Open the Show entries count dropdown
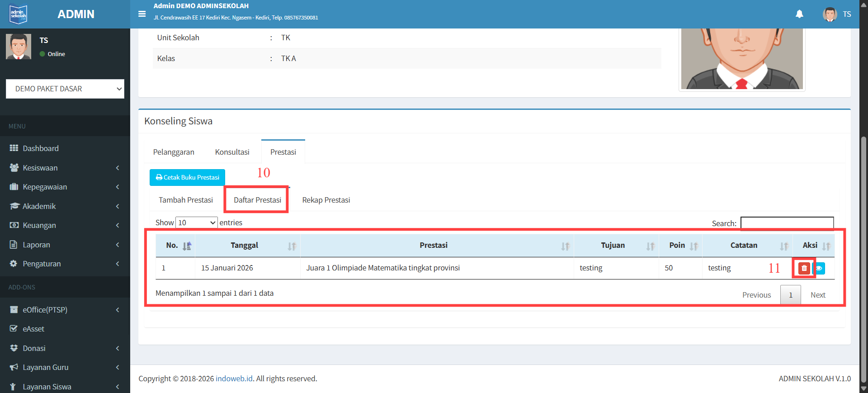This screenshot has height=393, width=868. [196, 223]
